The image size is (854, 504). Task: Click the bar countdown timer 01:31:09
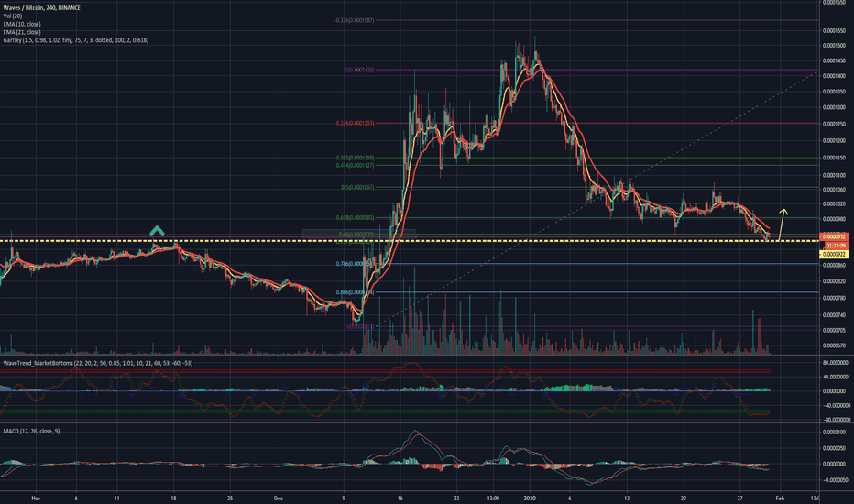pyautogui.click(x=836, y=246)
